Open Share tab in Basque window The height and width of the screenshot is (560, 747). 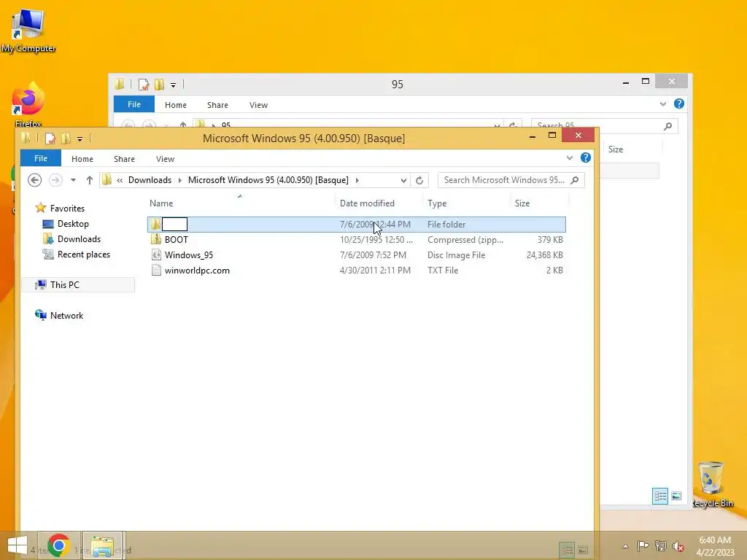[x=124, y=159]
